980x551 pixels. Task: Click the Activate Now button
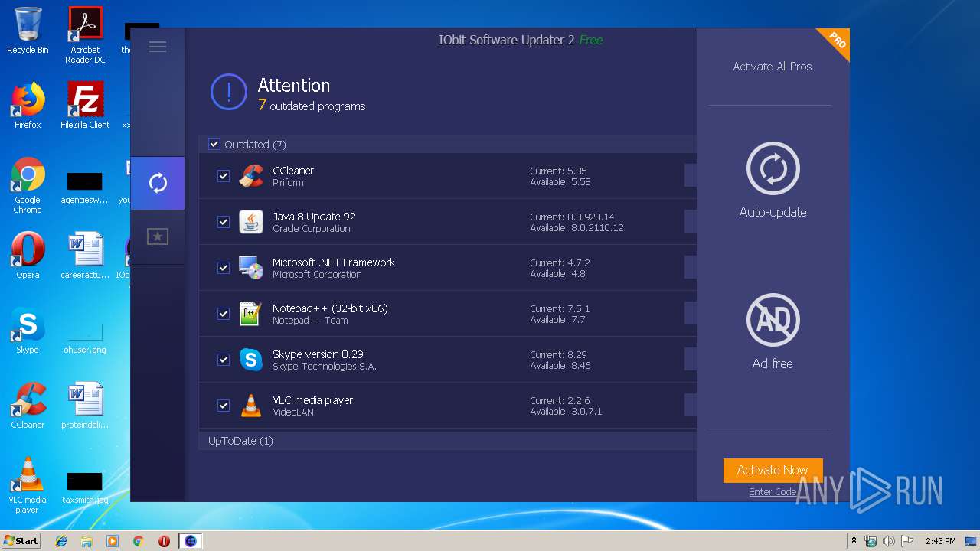pos(773,471)
